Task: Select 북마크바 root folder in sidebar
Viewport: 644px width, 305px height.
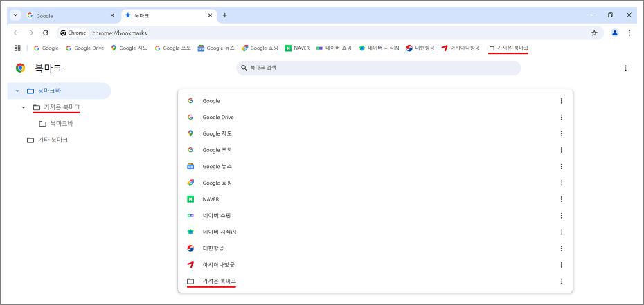Action: 59,91
